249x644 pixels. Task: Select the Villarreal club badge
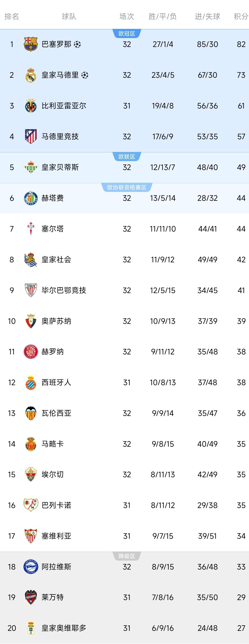[31, 105]
